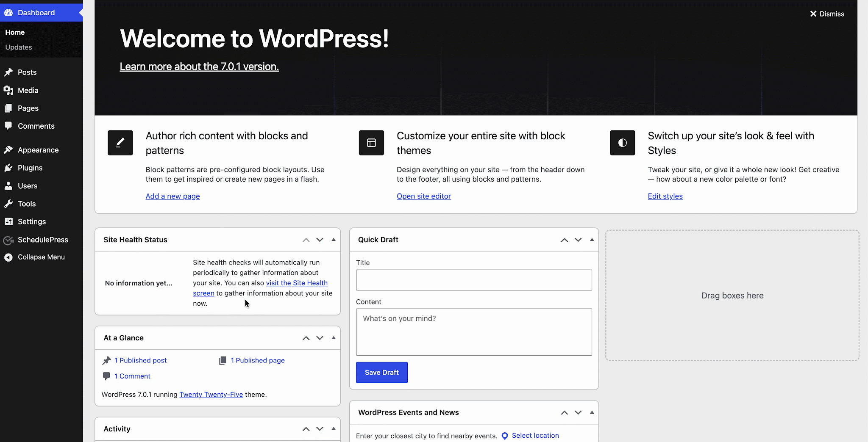Focus the 'What's on your mind?' content box
The image size is (868, 442).
[x=474, y=332]
